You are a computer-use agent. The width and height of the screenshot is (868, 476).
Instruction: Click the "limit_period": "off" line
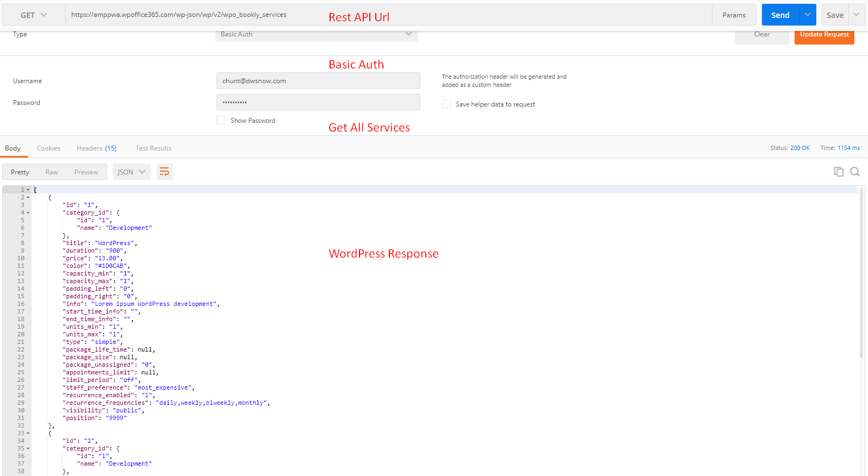[102, 380]
